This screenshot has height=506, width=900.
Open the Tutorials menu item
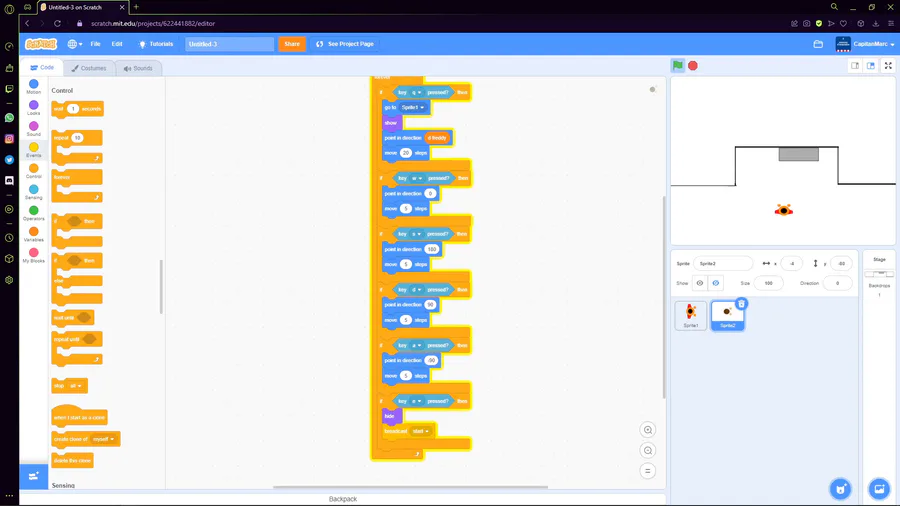tap(156, 44)
